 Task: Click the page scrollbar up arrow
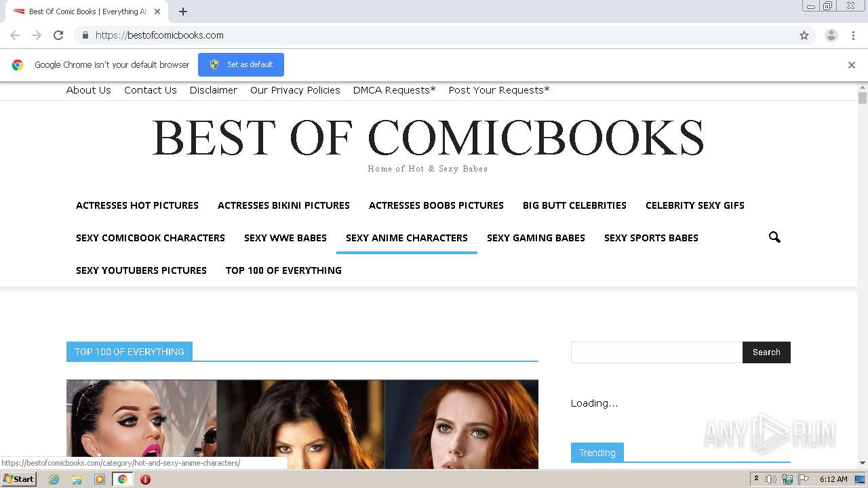(x=863, y=87)
